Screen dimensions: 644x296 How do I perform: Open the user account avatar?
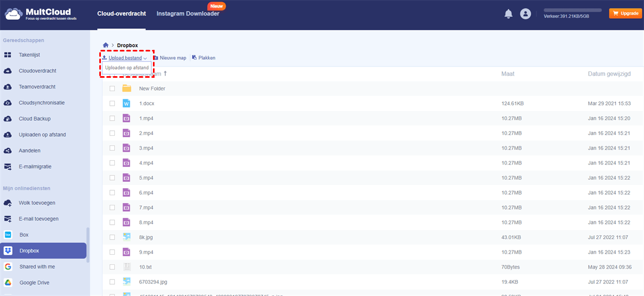click(525, 14)
